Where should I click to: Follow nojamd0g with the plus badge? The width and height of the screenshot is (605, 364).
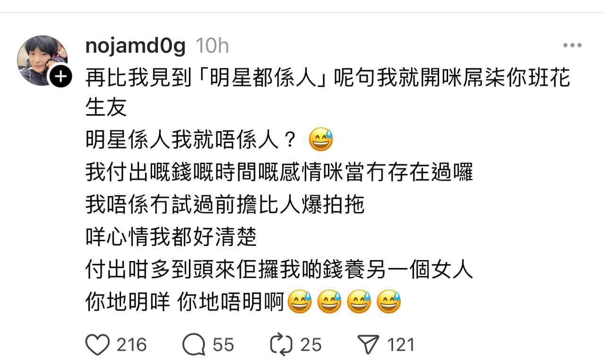coord(60,76)
